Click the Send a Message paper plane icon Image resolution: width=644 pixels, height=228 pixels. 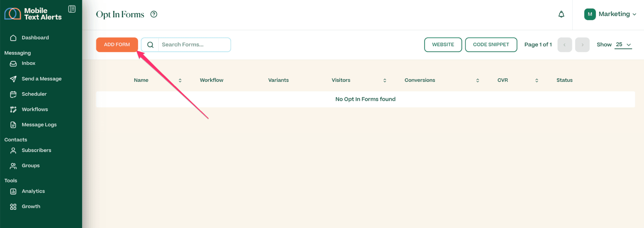(13, 79)
